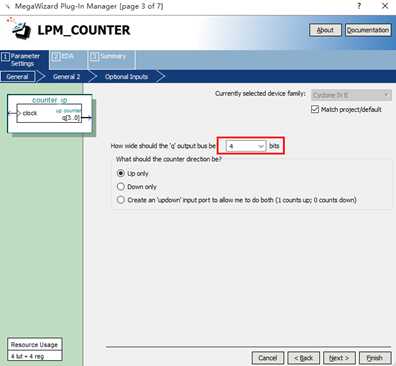Screen dimensions: 396x366
Task: Click the clock port label in diagram
Action: coord(30,113)
